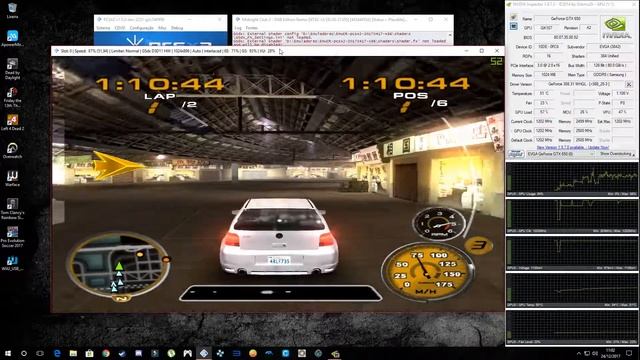Open the Overwatch desktop shortcut

click(12, 150)
